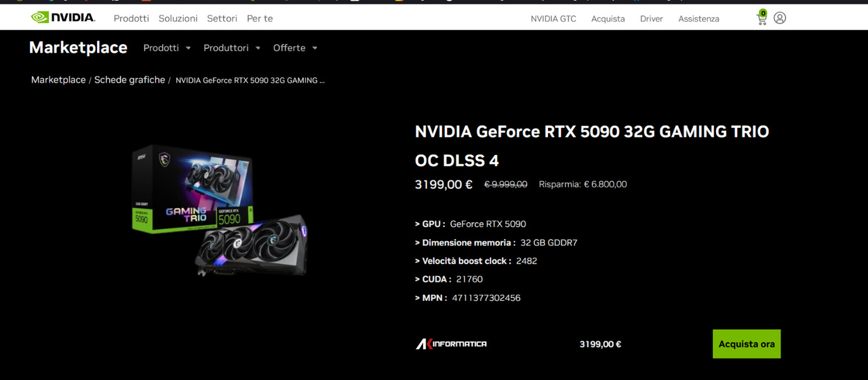Expand the Produttori dropdown
The image size is (868, 380).
(x=232, y=48)
